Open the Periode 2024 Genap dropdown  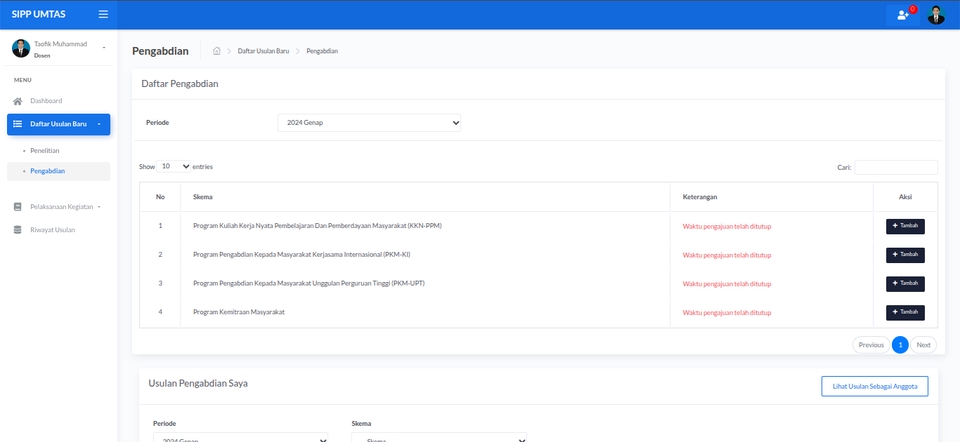(x=369, y=123)
